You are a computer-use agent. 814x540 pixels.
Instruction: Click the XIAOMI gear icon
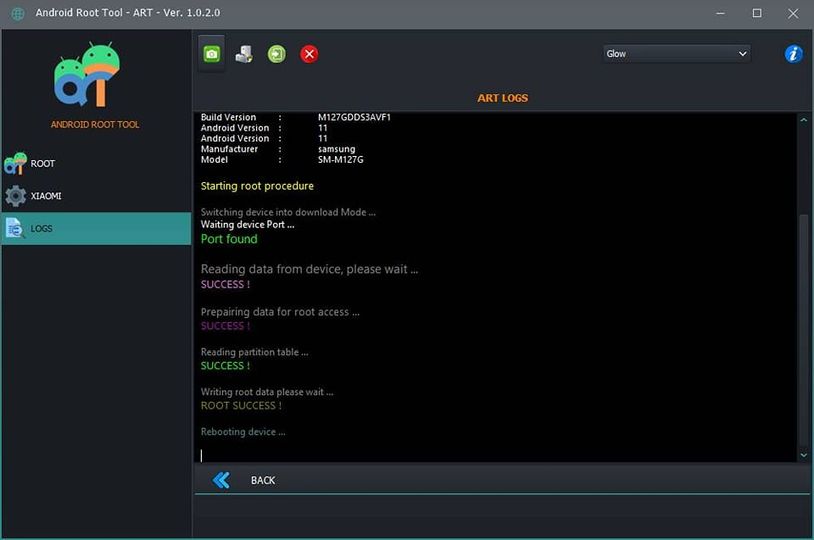16,196
